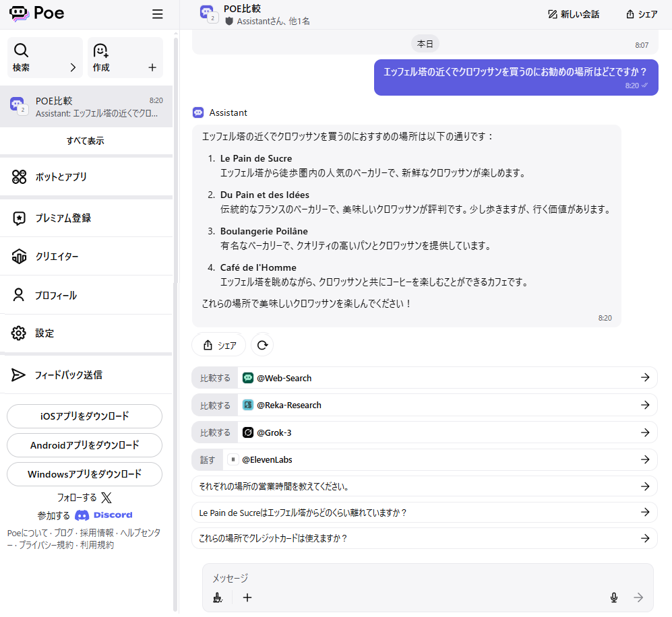Image resolution: width=672 pixels, height=617 pixels.
Task: Click the profile person icon
Action: coord(18,295)
